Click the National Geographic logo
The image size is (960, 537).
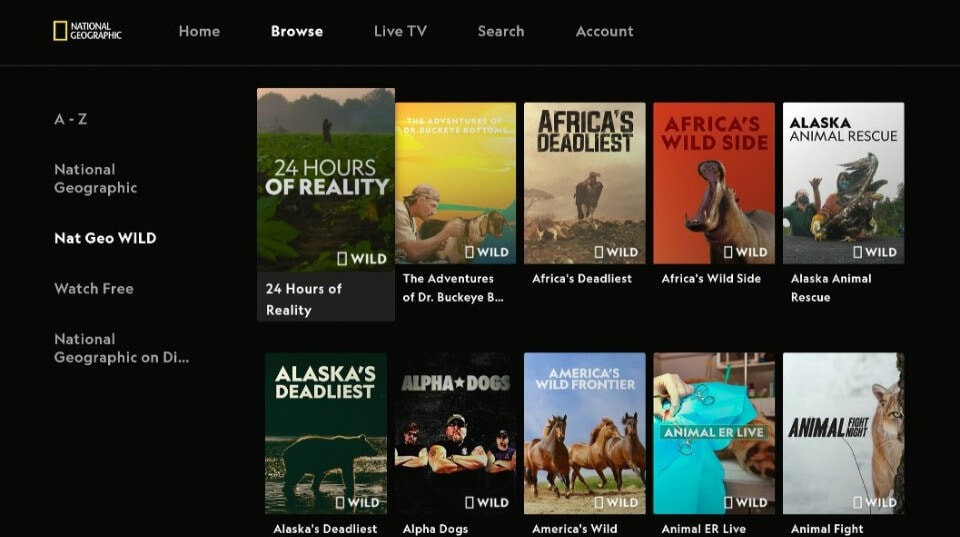(x=87, y=31)
